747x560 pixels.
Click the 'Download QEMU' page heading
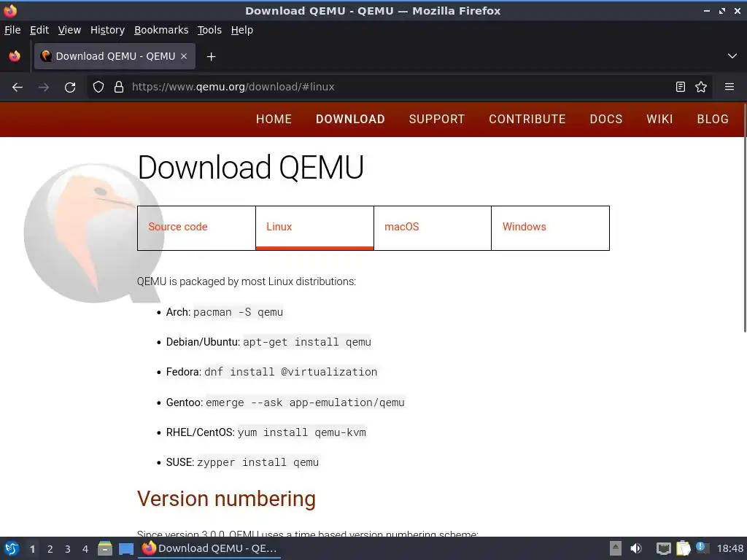tap(251, 167)
